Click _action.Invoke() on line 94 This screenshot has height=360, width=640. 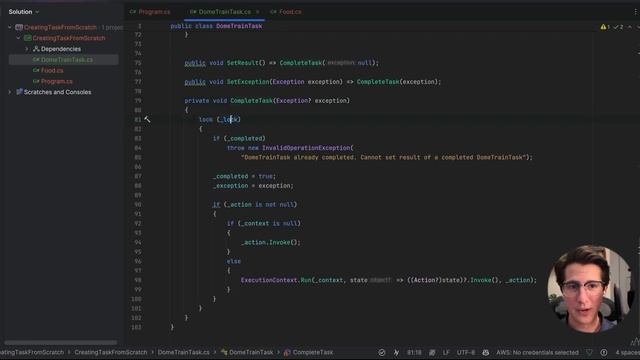[271, 242]
